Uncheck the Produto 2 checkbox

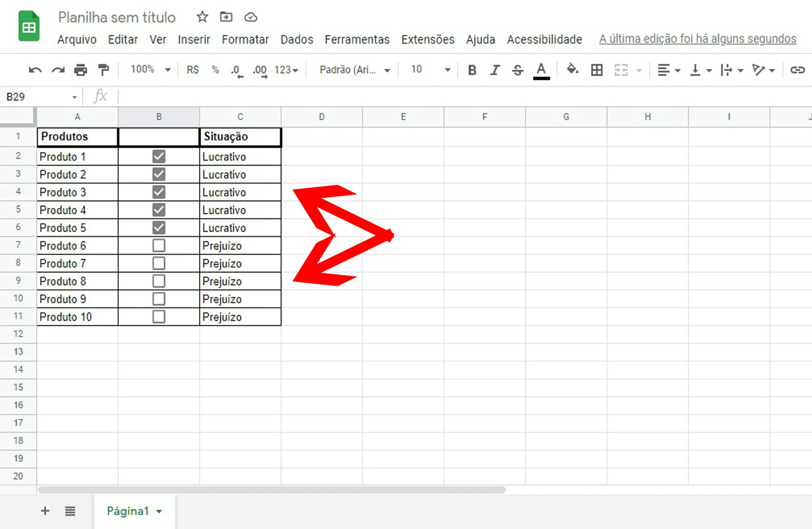(x=159, y=174)
